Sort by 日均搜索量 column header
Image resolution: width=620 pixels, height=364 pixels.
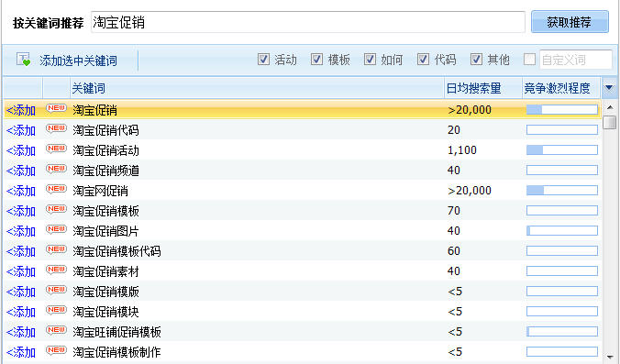[482, 88]
